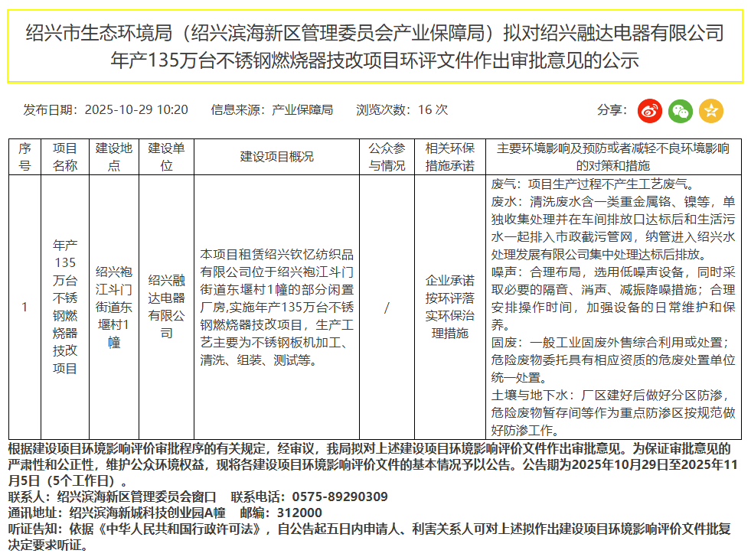Viewport: 751px width, 560px height.
Task: Click the 分享 label
Action: (x=612, y=110)
